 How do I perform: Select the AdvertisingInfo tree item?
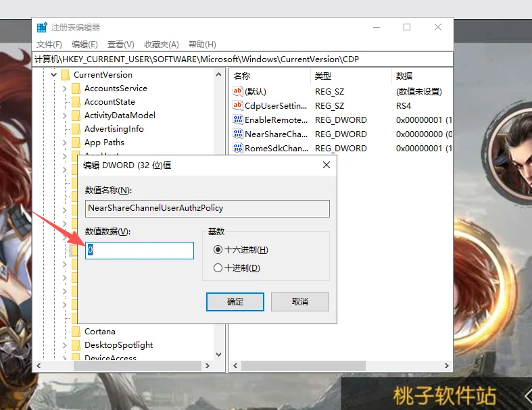[x=114, y=129]
